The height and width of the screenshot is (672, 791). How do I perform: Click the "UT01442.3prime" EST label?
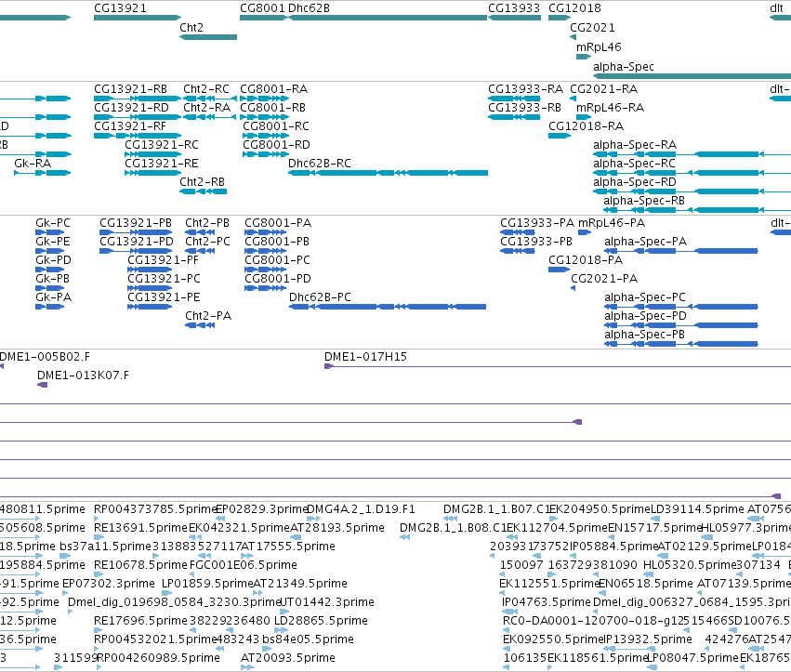coord(326,602)
